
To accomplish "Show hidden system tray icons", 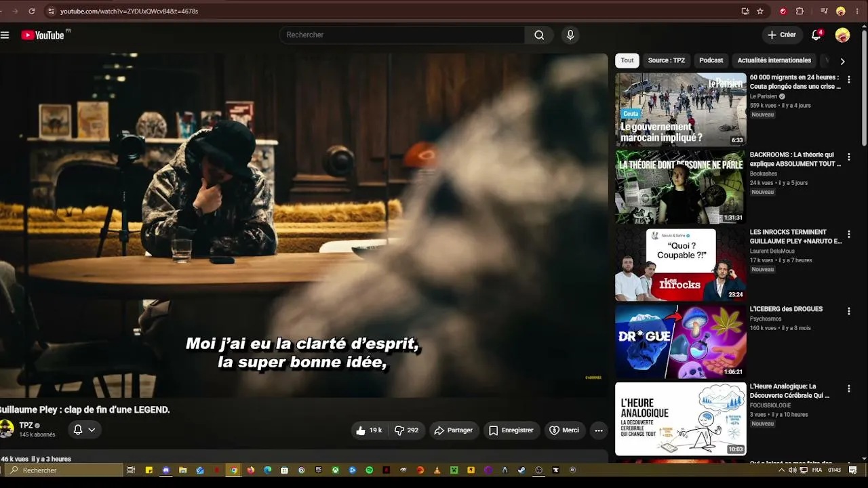I will pyautogui.click(x=781, y=470).
